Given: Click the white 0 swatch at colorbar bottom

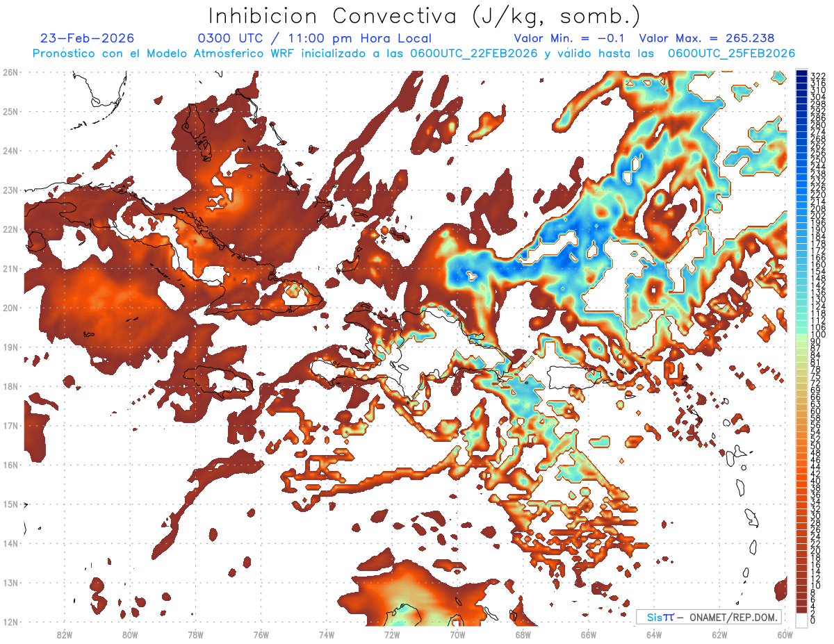Looking at the screenshot, I should [801, 619].
